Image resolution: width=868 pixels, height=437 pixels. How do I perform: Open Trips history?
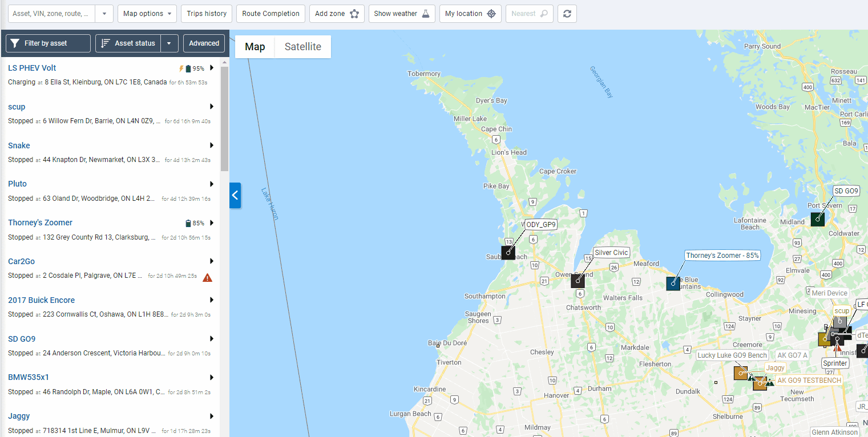tap(207, 14)
